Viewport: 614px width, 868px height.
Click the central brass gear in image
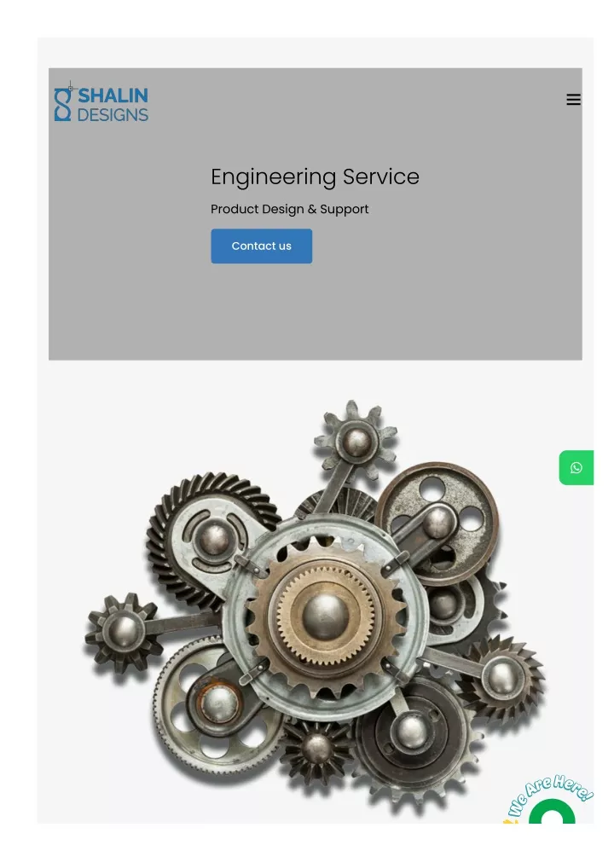point(326,615)
